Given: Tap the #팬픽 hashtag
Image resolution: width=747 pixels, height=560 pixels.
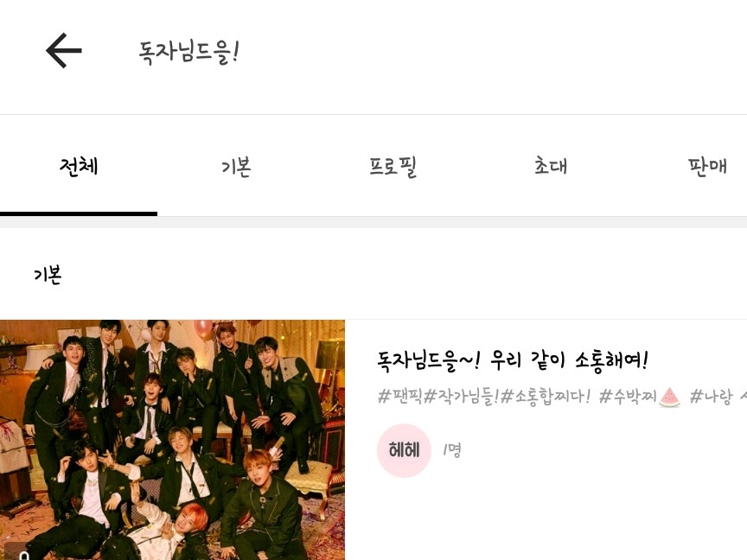Looking at the screenshot, I should (x=400, y=396).
